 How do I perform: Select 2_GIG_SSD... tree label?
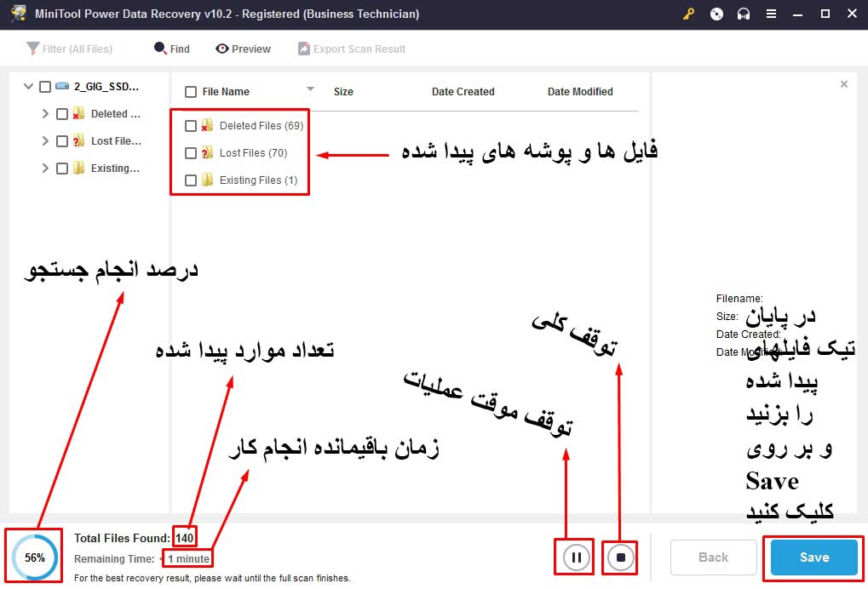106,86
